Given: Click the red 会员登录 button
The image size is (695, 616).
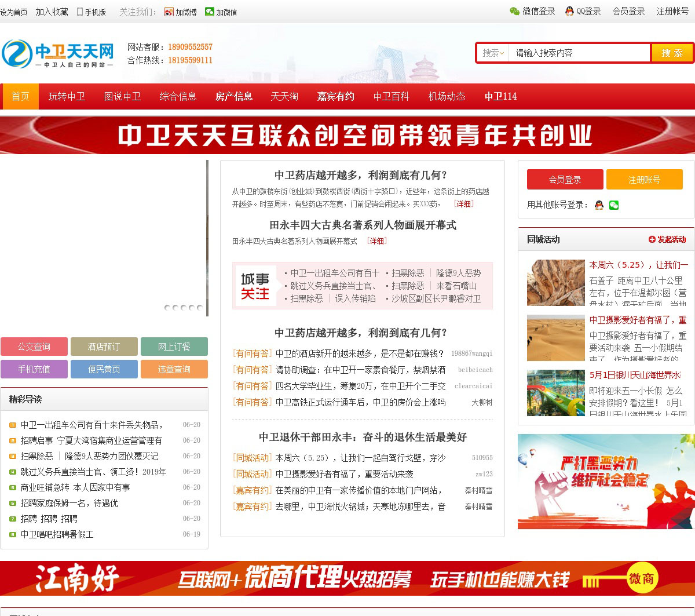Looking at the screenshot, I should coord(565,180).
